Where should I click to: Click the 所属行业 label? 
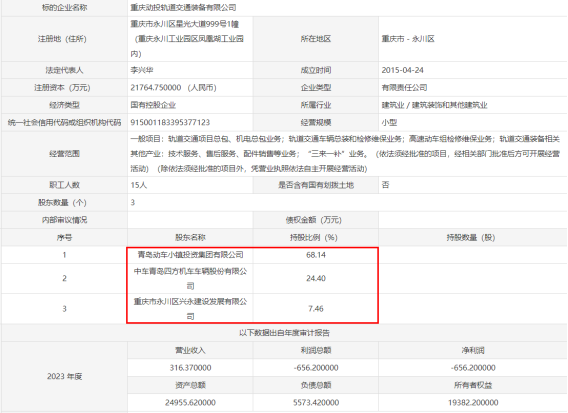pos(316,105)
